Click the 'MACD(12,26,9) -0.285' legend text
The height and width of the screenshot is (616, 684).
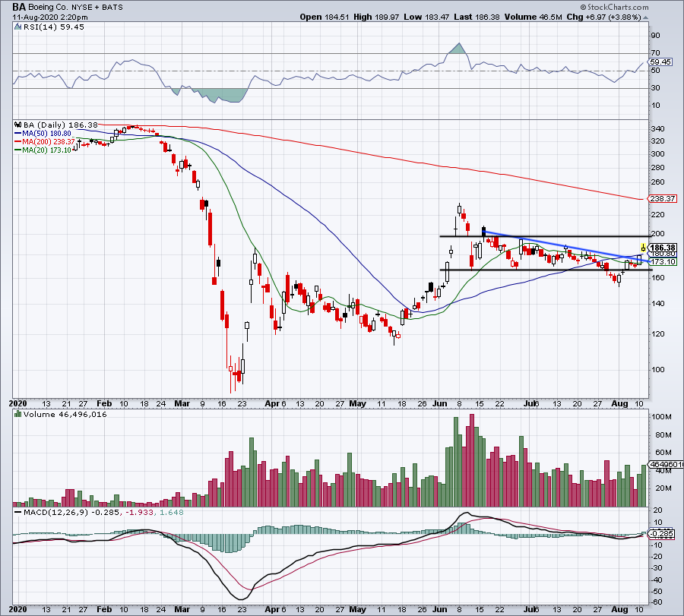(71, 512)
